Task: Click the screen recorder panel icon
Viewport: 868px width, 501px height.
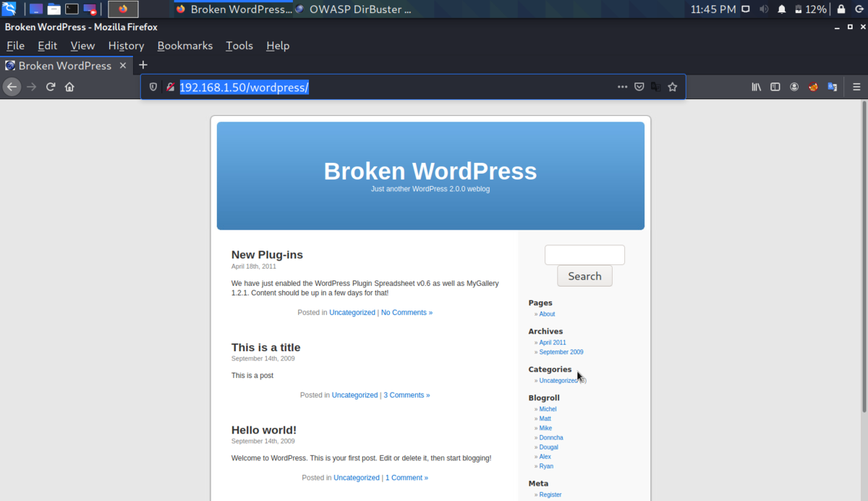Action: coord(90,9)
